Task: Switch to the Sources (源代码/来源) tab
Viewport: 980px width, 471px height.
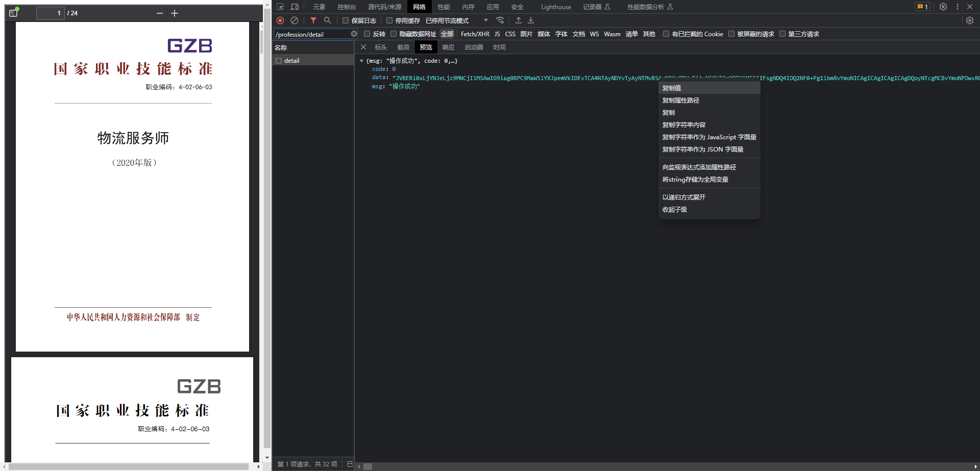Action: point(384,7)
